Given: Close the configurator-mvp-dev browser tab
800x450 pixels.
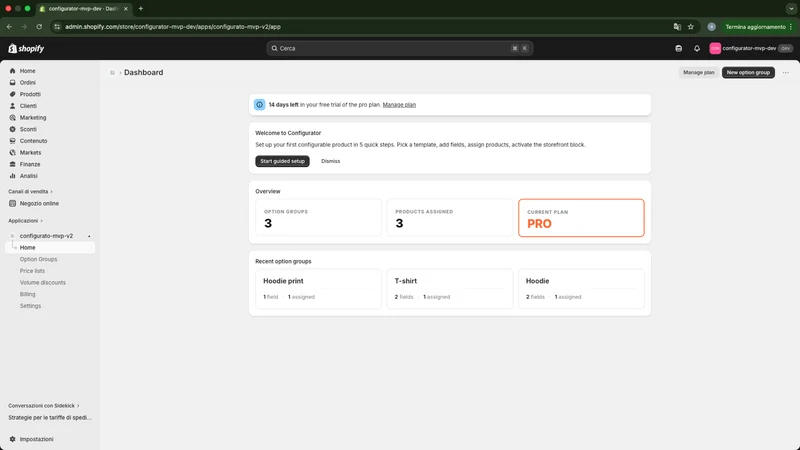Looking at the screenshot, I should point(126,9).
